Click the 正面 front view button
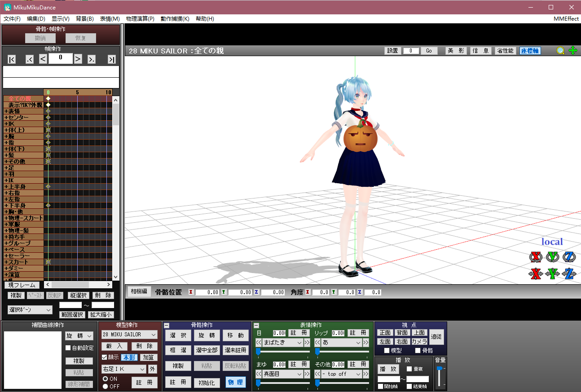 tap(385, 333)
